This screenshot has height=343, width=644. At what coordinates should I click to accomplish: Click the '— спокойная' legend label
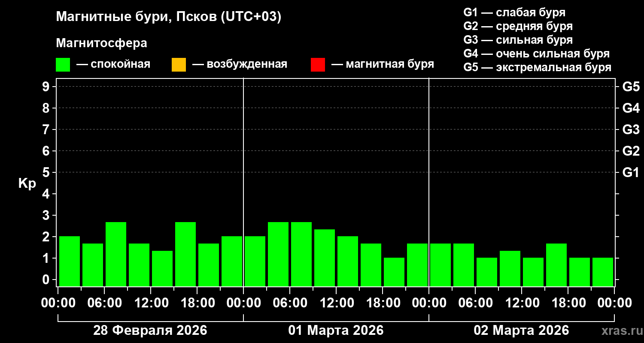(113, 64)
